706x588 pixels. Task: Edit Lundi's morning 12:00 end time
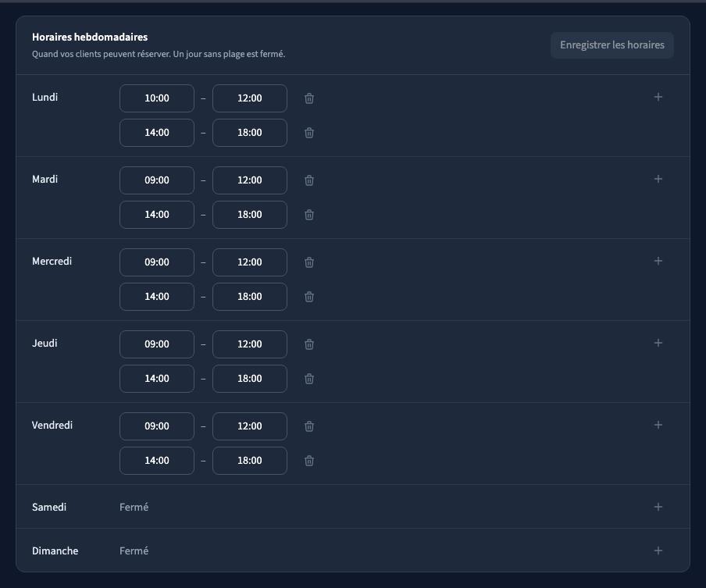point(249,98)
